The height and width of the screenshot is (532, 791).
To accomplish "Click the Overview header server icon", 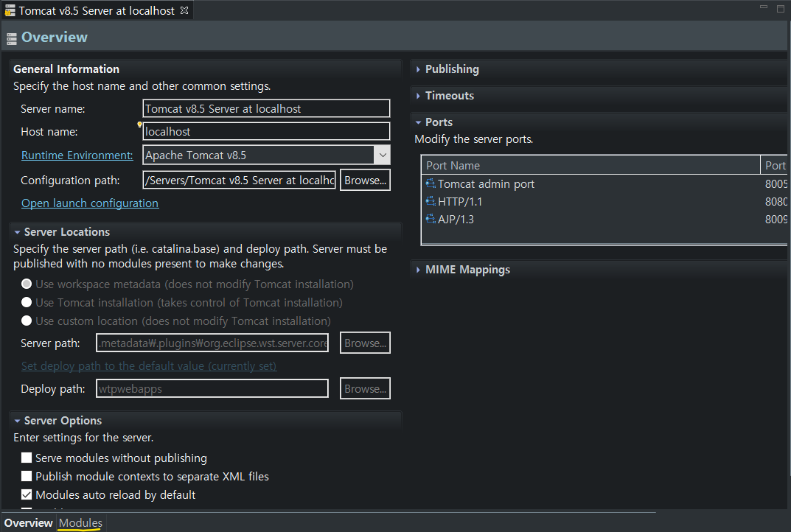I will click(12, 39).
